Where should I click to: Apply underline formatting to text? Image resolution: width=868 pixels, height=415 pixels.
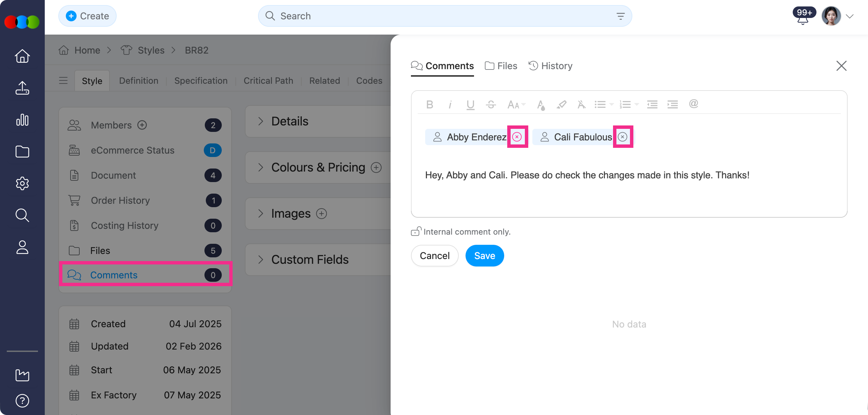[470, 104]
